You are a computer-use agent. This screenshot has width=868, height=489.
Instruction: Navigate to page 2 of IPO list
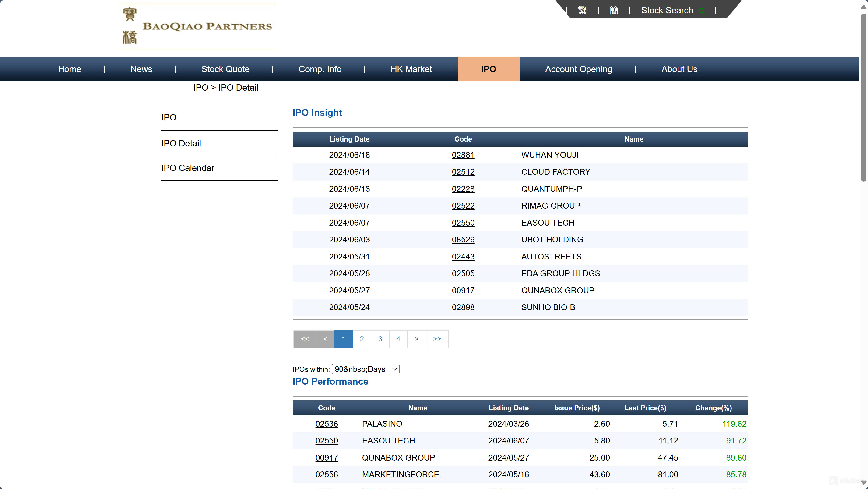(x=362, y=339)
